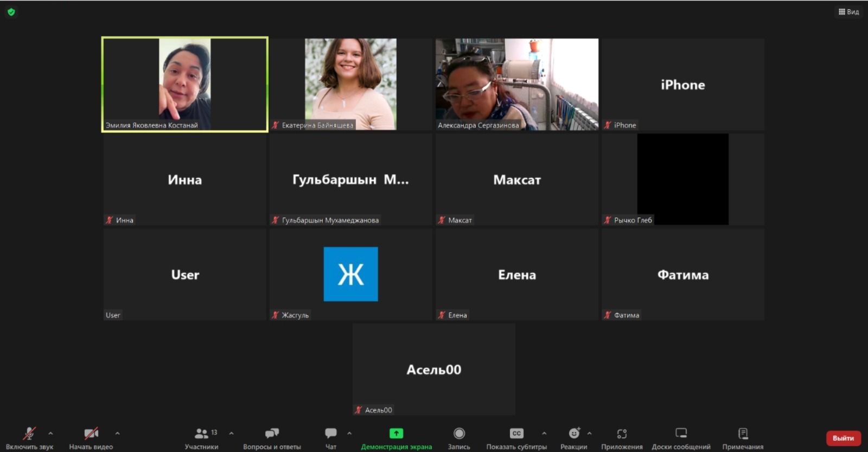Expand the arrow next to Chat
868x452 pixels.
349,433
